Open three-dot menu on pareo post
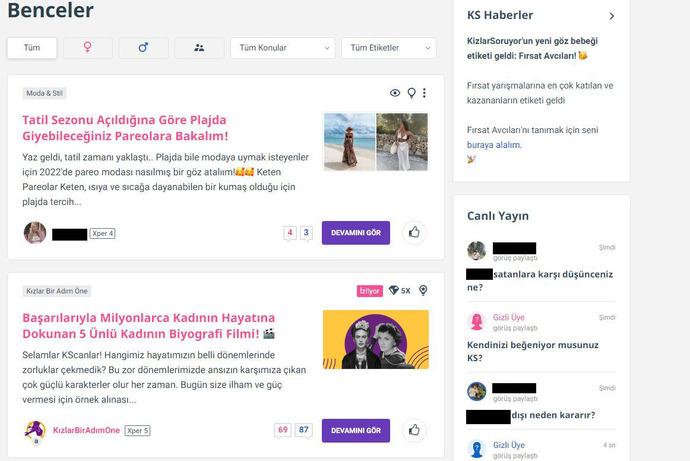690x461 pixels. (x=424, y=93)
